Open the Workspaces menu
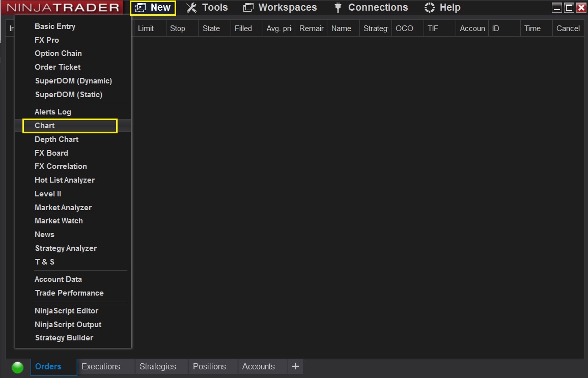Image resolution: width=588 pixels, height=378 pixels. point(280,8)
